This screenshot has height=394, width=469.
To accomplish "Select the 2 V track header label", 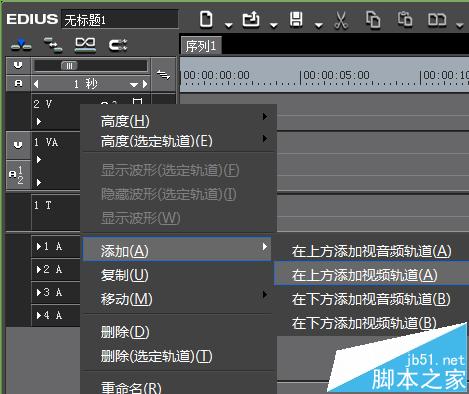I will coord(43,104).
